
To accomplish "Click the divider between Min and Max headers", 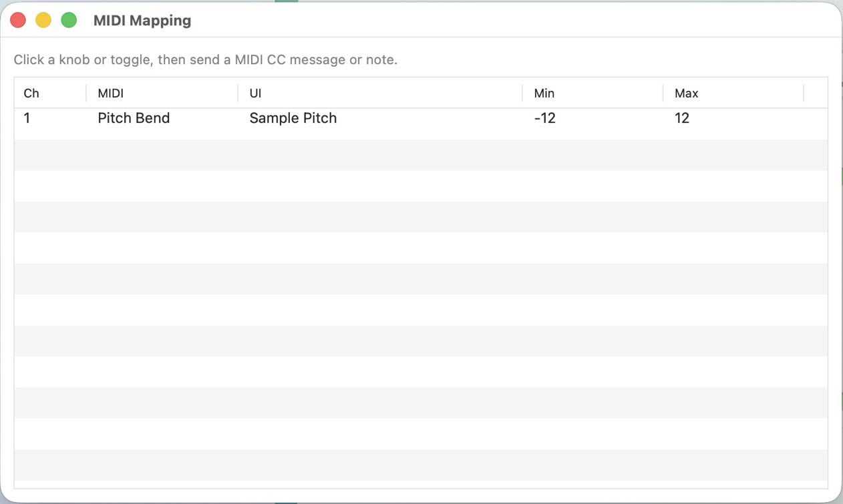I will 662,93.
